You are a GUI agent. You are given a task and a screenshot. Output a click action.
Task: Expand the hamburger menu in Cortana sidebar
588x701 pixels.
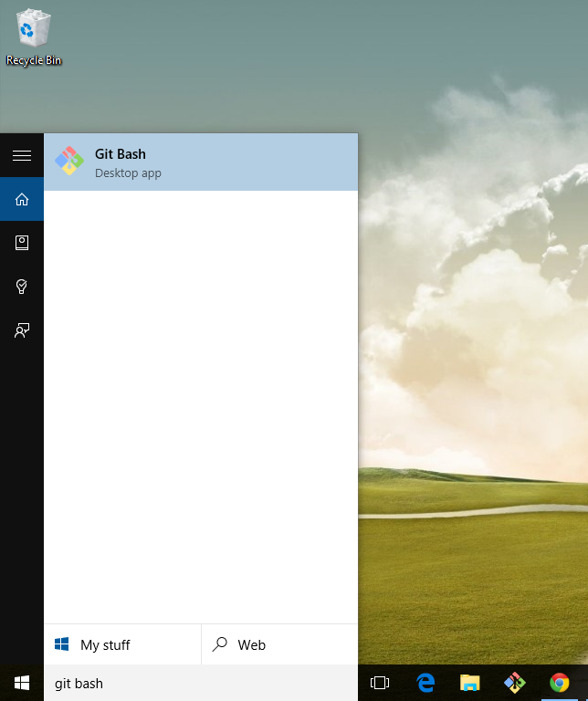(22, 155)
